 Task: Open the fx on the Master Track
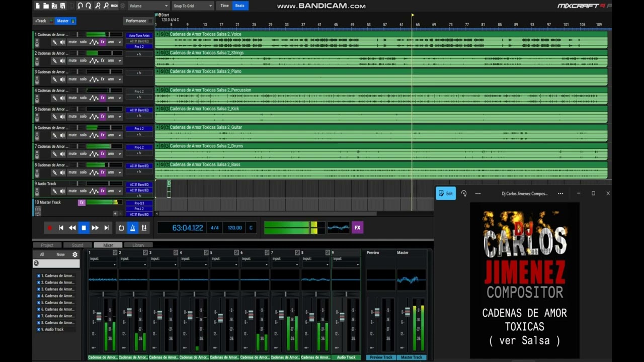point(82,203)
